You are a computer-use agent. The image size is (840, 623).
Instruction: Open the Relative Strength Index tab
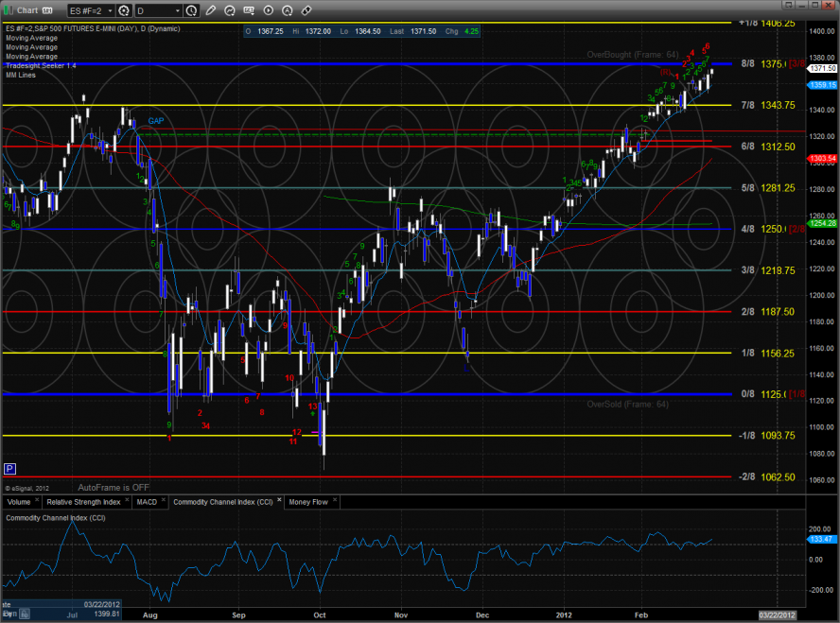point(85,502)
